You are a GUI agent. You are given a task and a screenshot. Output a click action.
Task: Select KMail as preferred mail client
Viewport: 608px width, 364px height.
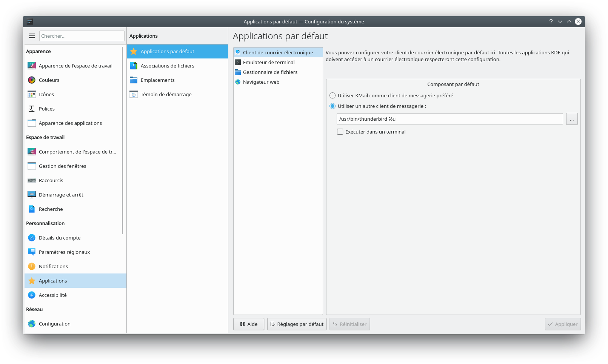coord(332,95)
